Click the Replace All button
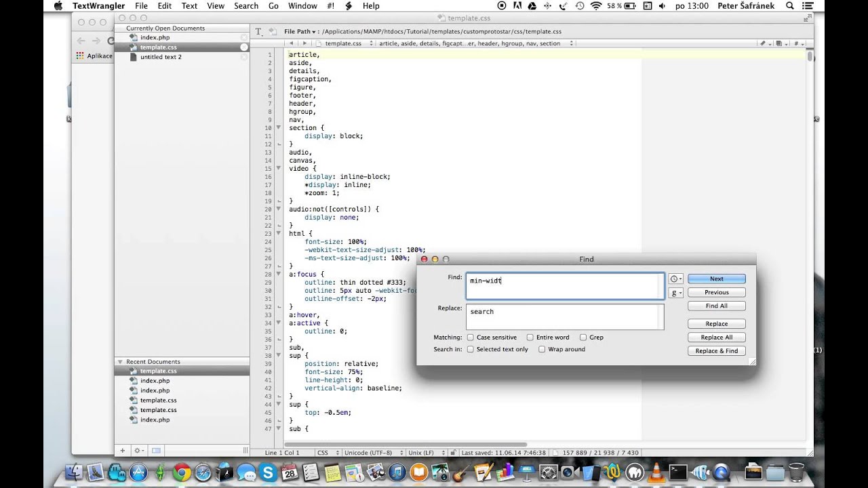This screenshot has height=488, width=868. coord(716,338)
